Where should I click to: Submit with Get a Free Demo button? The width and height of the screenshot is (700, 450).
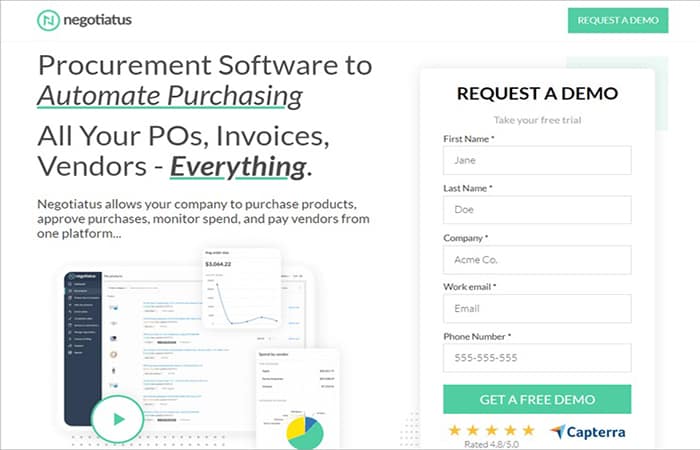(x=537, y=399)
